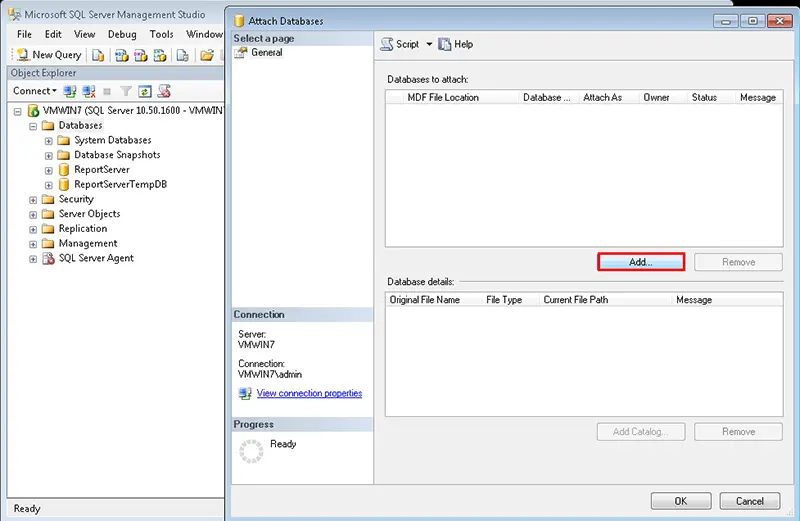Click the Attach As column header
This screenshot has width=800, height=521.
609,97
